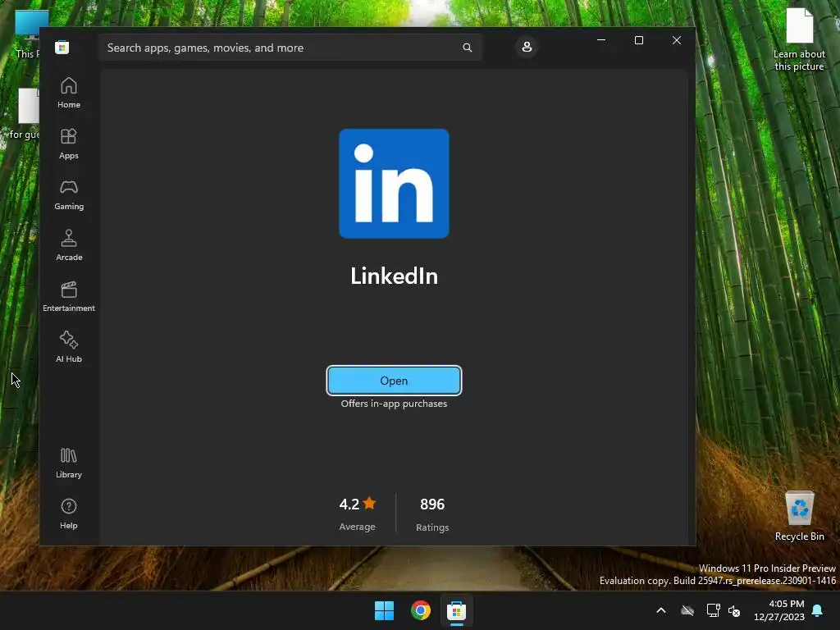This screenshot has width=840, height=630.
Task: Open the user account profile icon
Action: (x=527, y=47)
